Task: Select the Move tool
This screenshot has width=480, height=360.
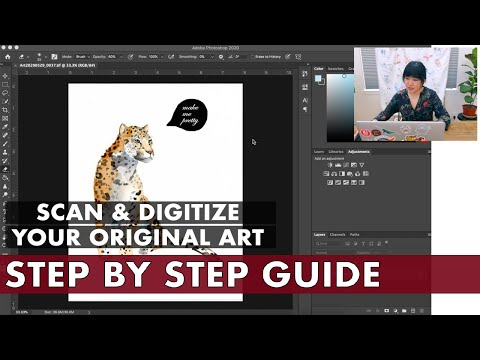Action: coord(5,76)
